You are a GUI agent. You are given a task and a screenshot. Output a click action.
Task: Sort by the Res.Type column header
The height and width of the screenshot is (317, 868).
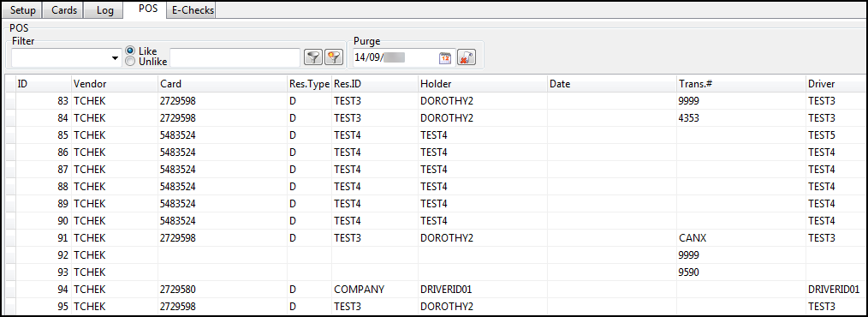pos(309,84)
